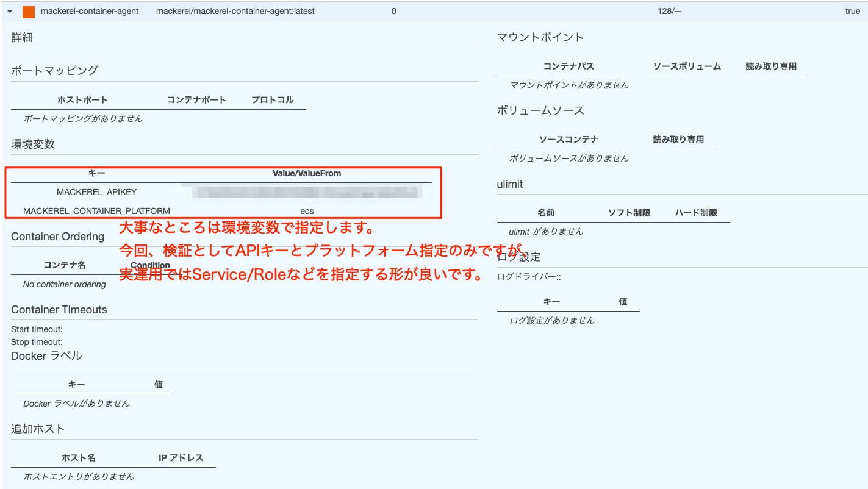Image resolution: width=868 pixels, height=489 pixels.
Task: Click the Container Ordering heading
Action: point(58,237)
